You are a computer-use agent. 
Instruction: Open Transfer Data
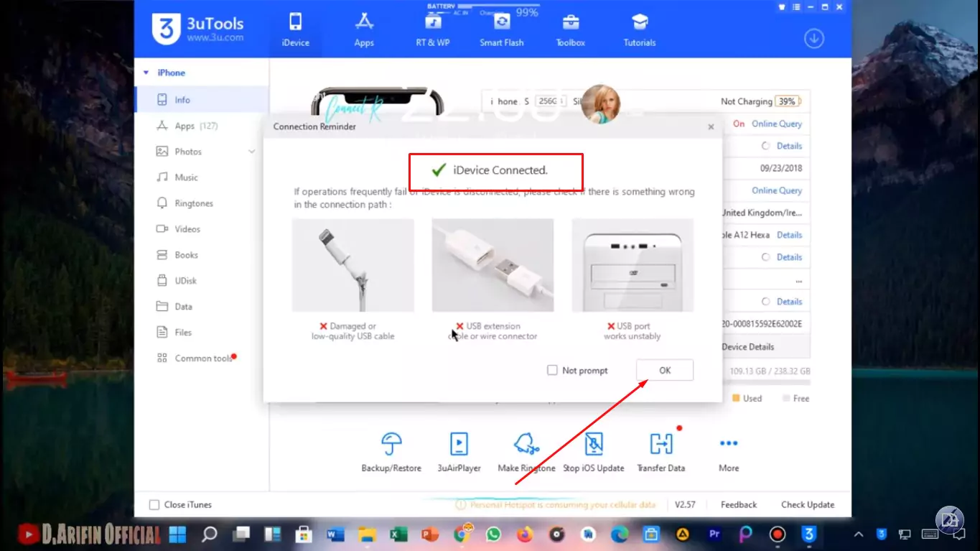[661, 452]
